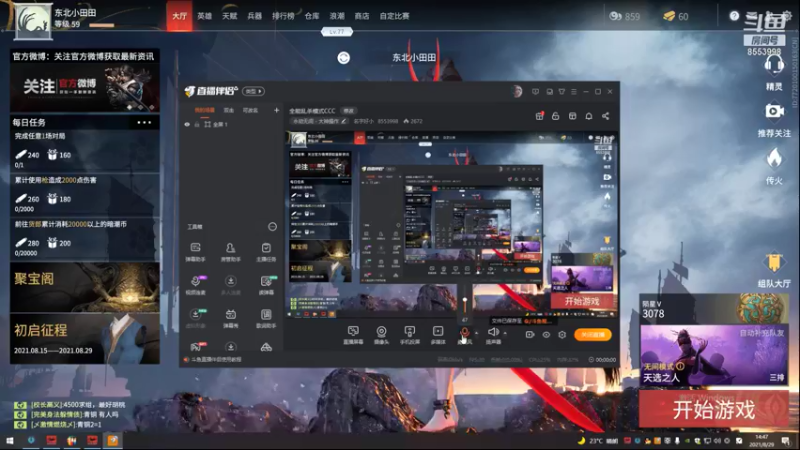The width and height of the screenshot is (800, 450).
Task: Click the 推荐关注 camera icon
Action: (x=774, y=111)
